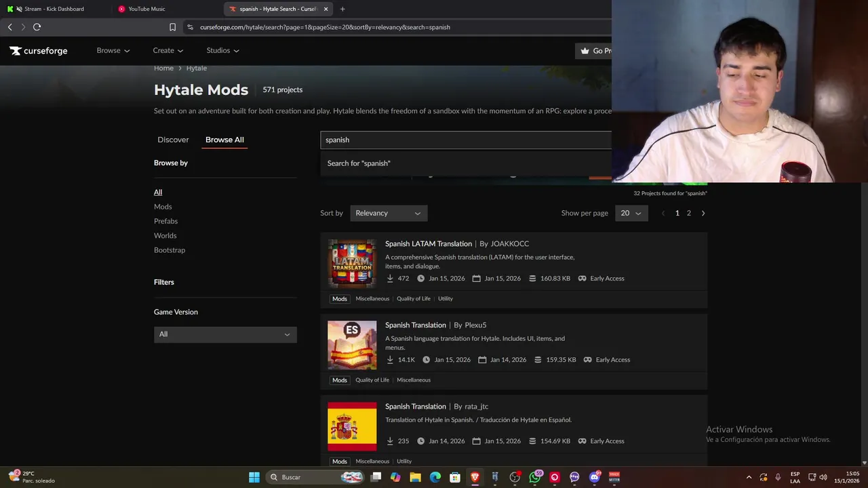
Task: Open WhatsApp from the taskbar
Action: click(535, 477)
